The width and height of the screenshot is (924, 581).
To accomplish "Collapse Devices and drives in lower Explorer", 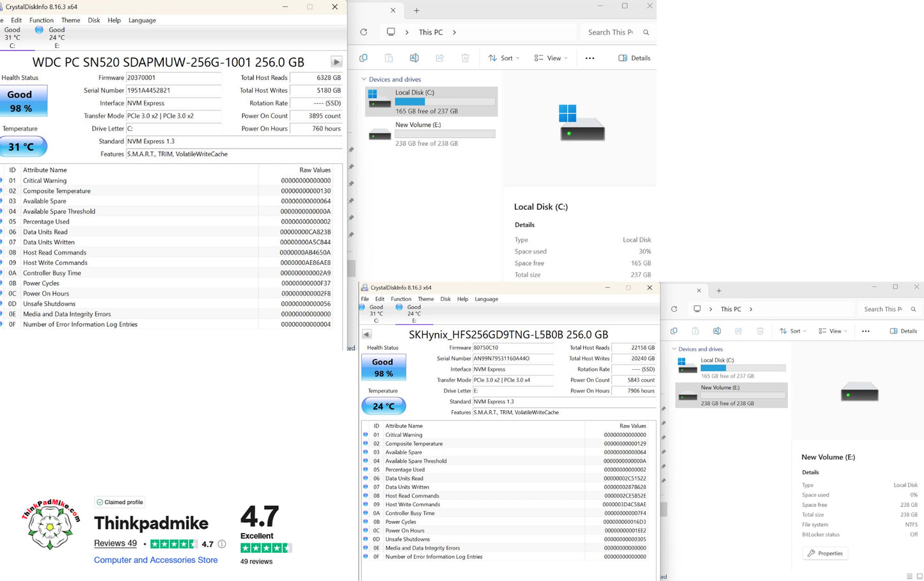I will tap(674, 349).
